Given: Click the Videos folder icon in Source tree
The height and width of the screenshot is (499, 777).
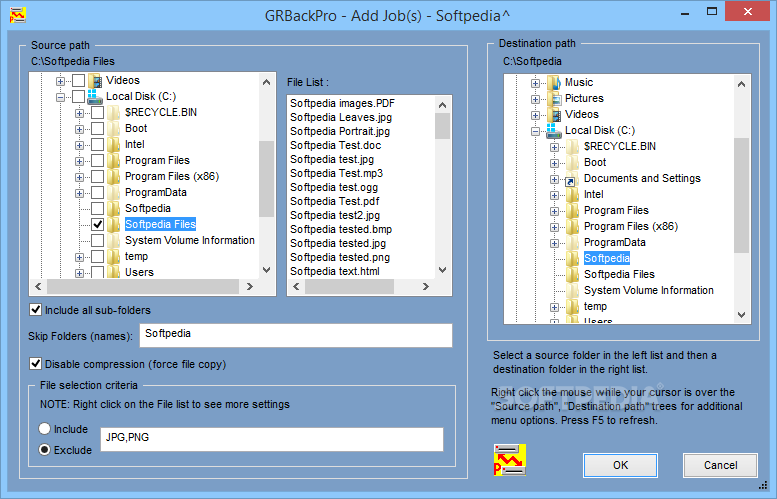Looking at the screenshot, I should [x=95, y=80].
